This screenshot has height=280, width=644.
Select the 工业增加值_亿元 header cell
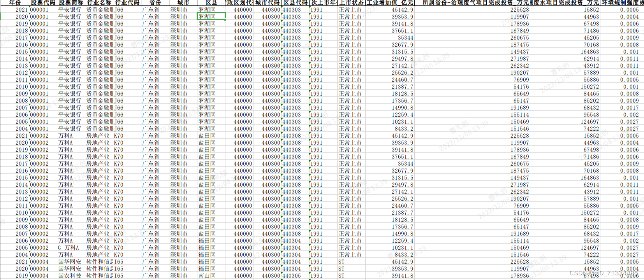(x=390, y=3)
